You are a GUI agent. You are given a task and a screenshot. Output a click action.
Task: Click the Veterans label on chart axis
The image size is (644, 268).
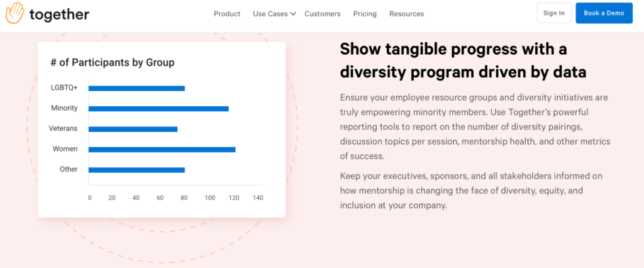click(63, 128)
